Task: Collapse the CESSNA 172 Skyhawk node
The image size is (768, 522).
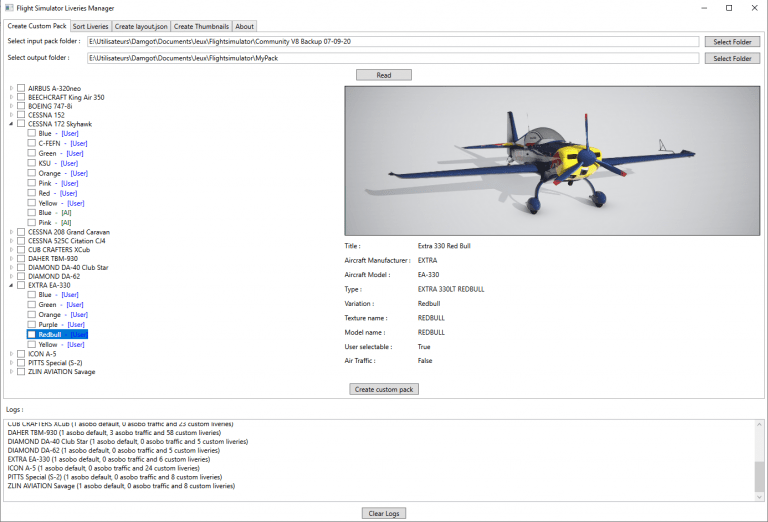Action: coord(11,124)
